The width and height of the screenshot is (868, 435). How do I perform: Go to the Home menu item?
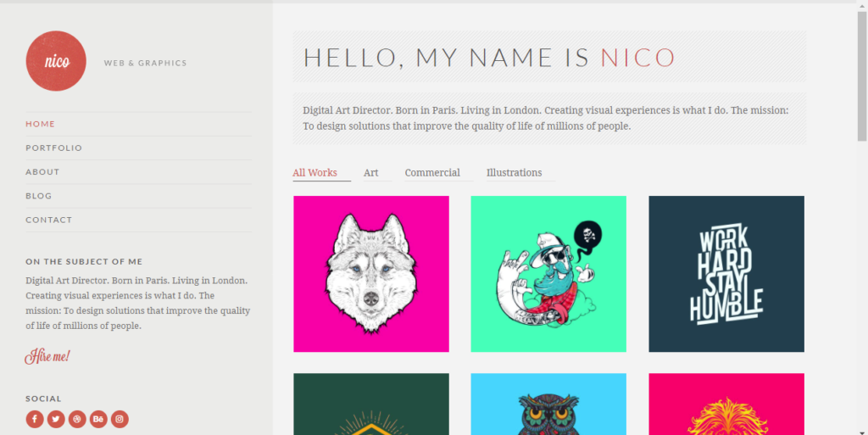tap(40, 124)
